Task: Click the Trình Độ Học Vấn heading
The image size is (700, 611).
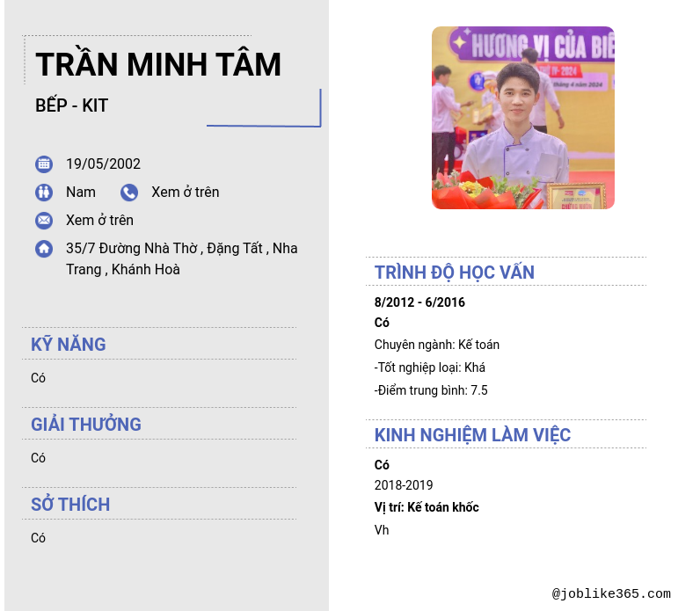Action: [x=454, y=273]
